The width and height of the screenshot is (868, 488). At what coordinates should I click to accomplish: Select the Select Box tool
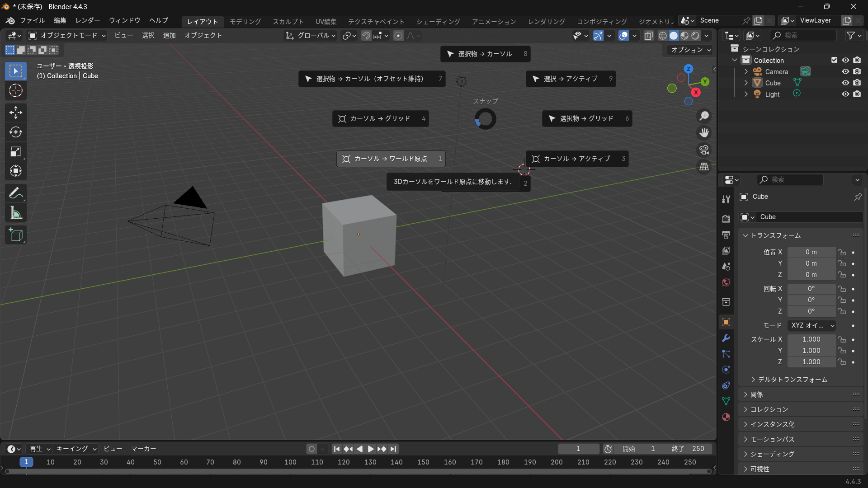coord(16,71)
